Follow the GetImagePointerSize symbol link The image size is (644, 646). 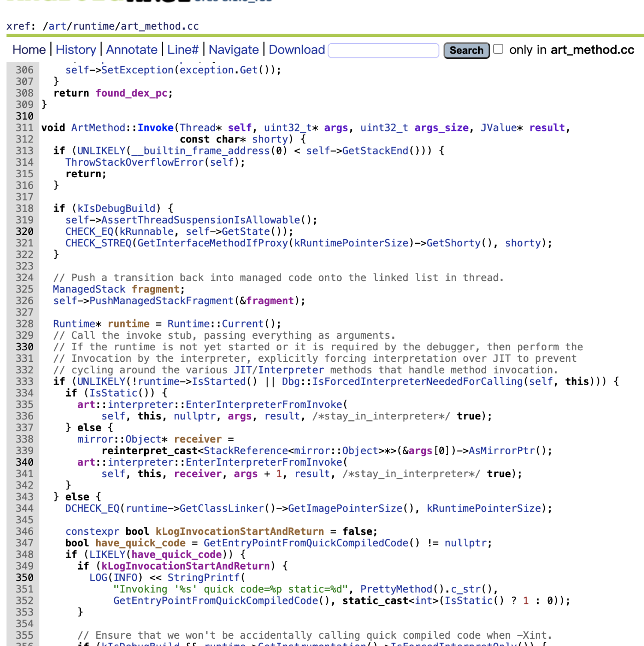(346, 509)
